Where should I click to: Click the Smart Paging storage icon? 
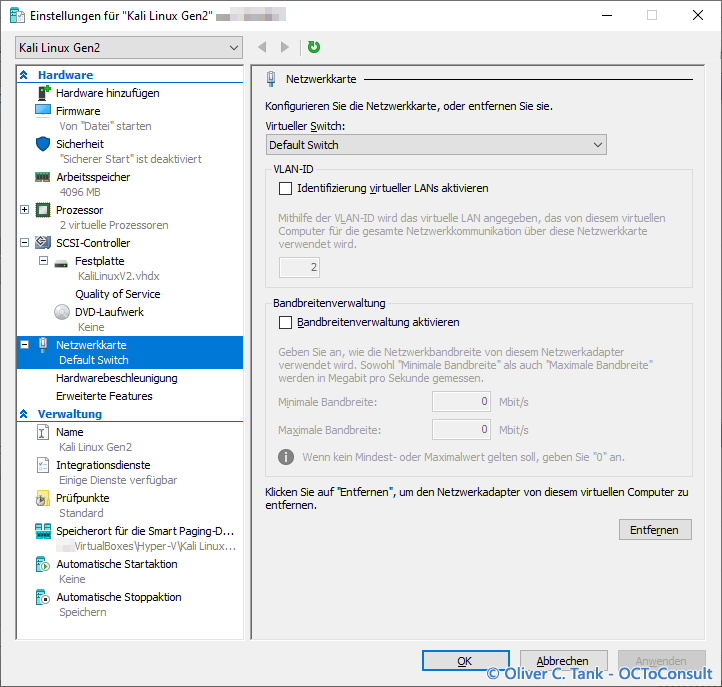(43, 531)
